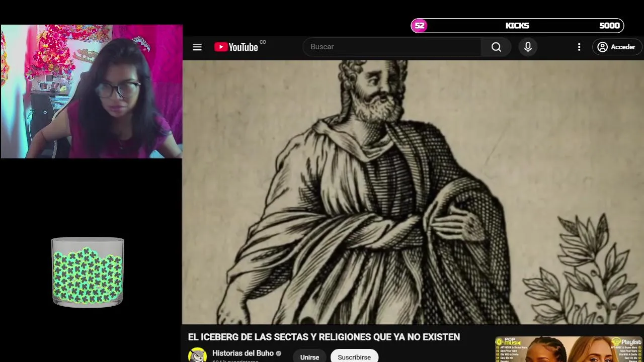The width and height of the screenshot is (644, 362).
Task: Open the pop music playlist thumbnail
Action: [x=569, y=349]
